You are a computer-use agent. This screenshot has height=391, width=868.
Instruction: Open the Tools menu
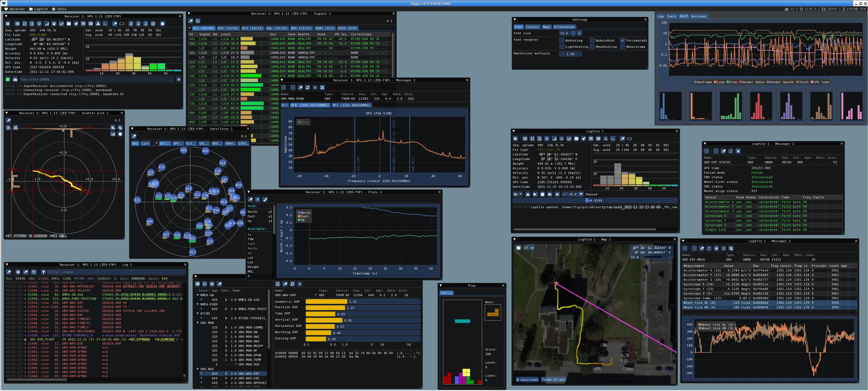pyautogui.click(x=59, y=9)
